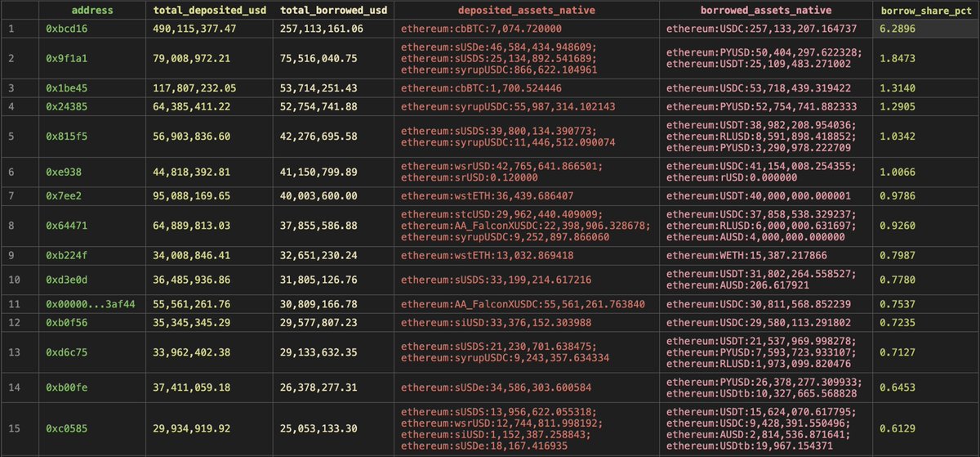
Task: Click address cell 0xb0f56
Action: pos(69,322)
